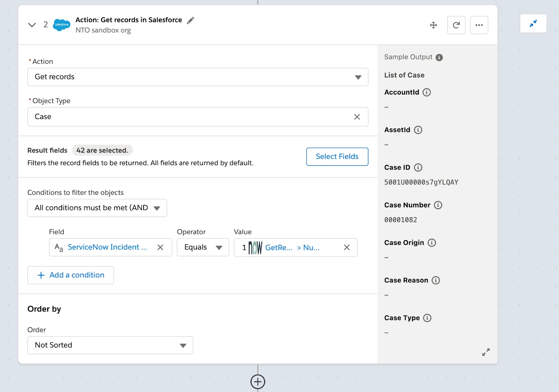Open the All conditions must be met dropdown
This screenshot has width=559, height=392.
[97, 208]
